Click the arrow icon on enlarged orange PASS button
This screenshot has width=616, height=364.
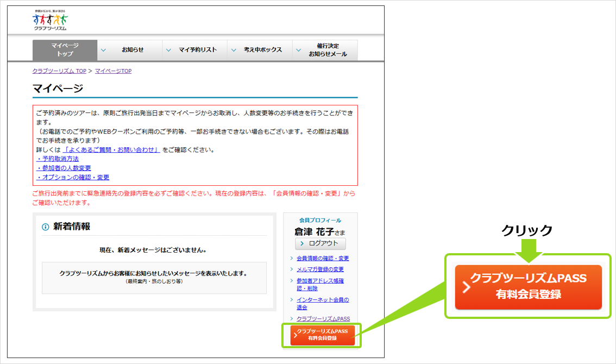pyautogui.click(x=466, y=287)
